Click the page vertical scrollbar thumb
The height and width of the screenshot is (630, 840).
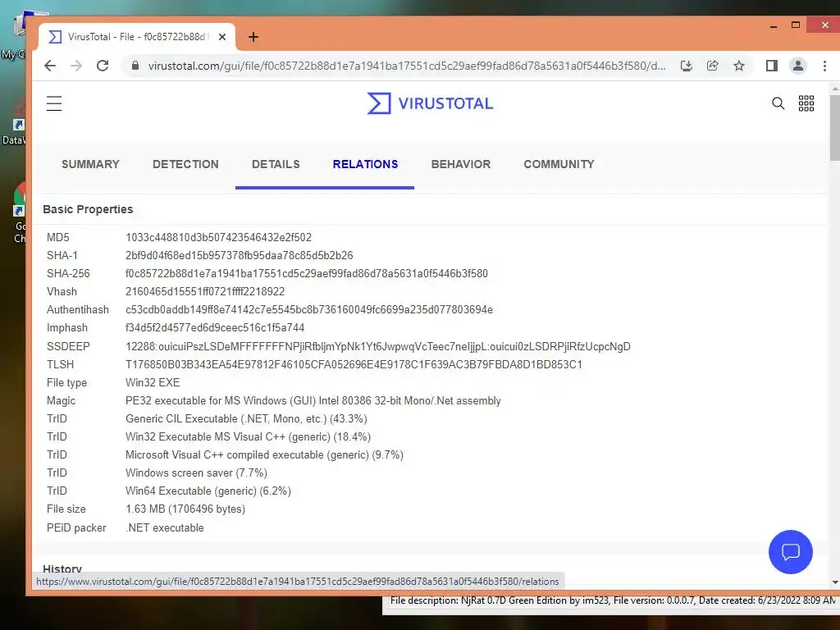pos(834,127)
